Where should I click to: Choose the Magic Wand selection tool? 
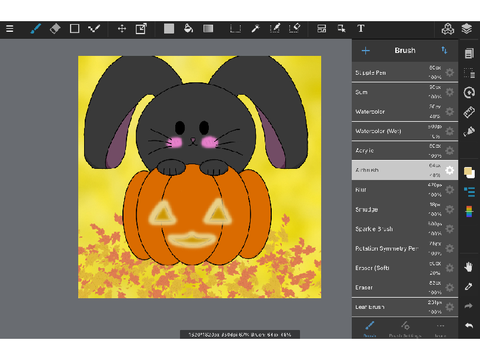point(256,29)
